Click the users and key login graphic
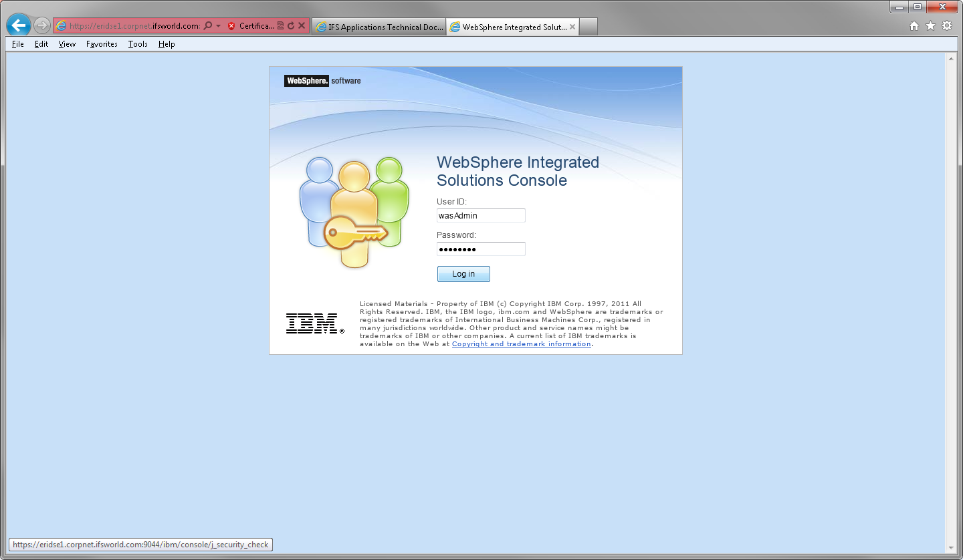 [354, 212]
